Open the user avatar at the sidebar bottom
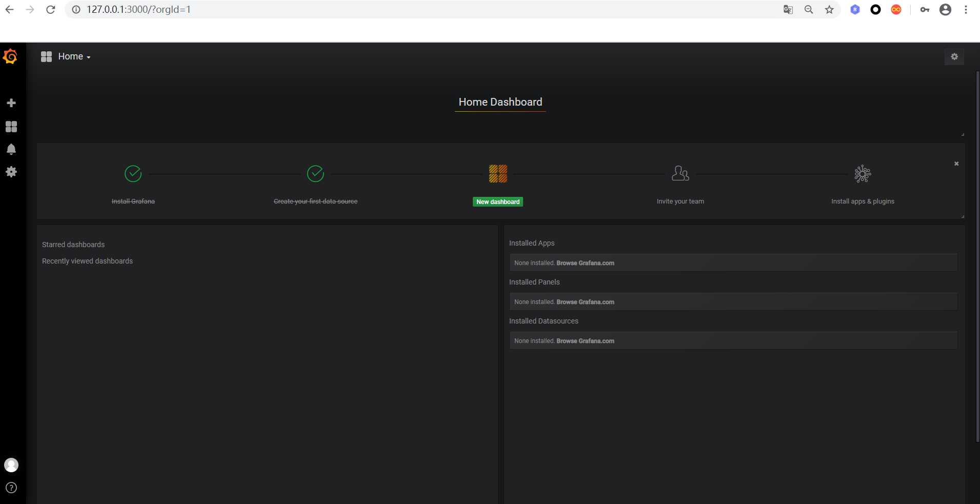Screen dimensions: 980x504 click(x=11, y=465)
